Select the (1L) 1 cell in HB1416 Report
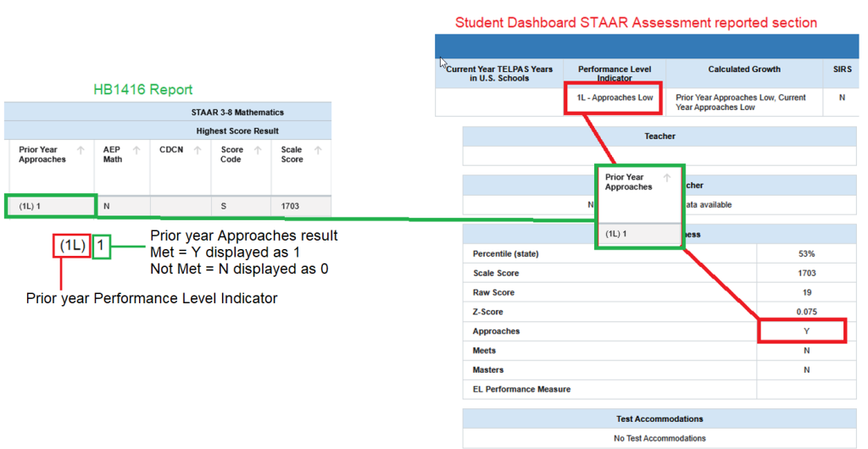The width and height of the screenshot is (868, 449). (50, 206)
